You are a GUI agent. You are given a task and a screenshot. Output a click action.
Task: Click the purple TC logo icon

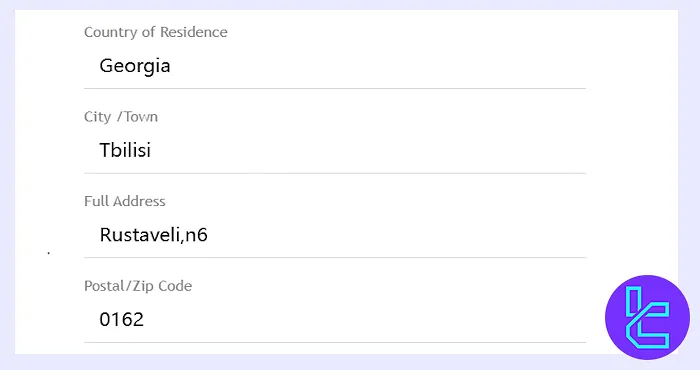(647, 317)
